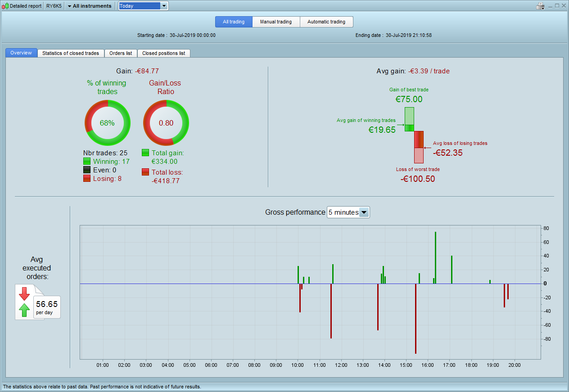Select the All trading toggle button
The image size is (569, 392).
[x=234, y=22]
